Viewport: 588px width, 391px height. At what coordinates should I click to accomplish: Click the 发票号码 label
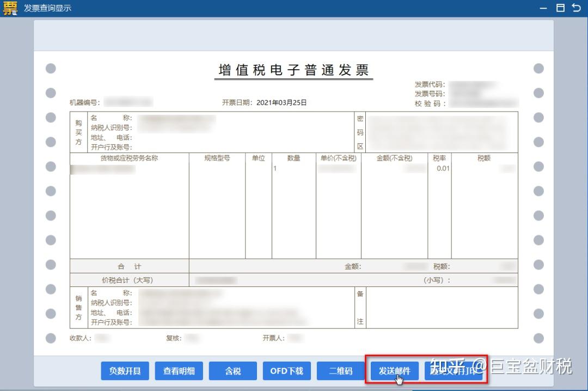pos(430,94)
